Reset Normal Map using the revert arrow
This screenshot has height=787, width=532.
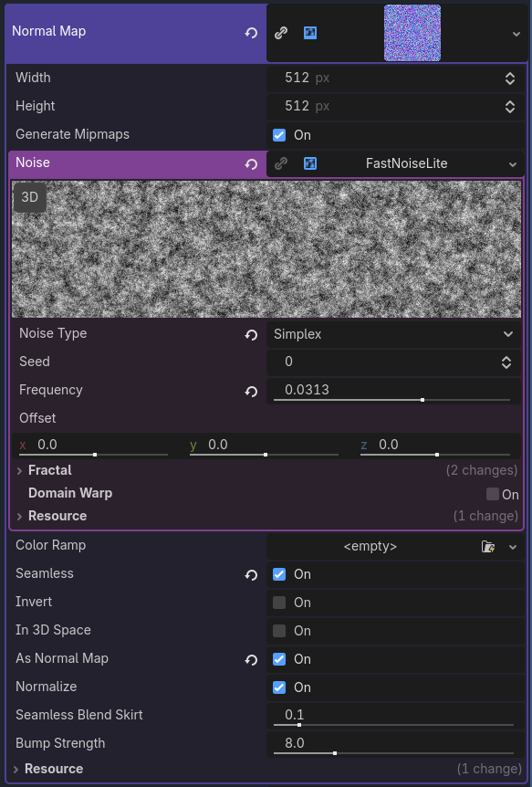[x=251, y=32]
